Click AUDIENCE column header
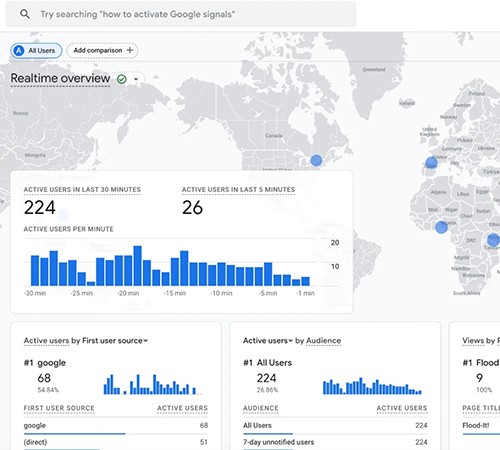 point(261,408)
